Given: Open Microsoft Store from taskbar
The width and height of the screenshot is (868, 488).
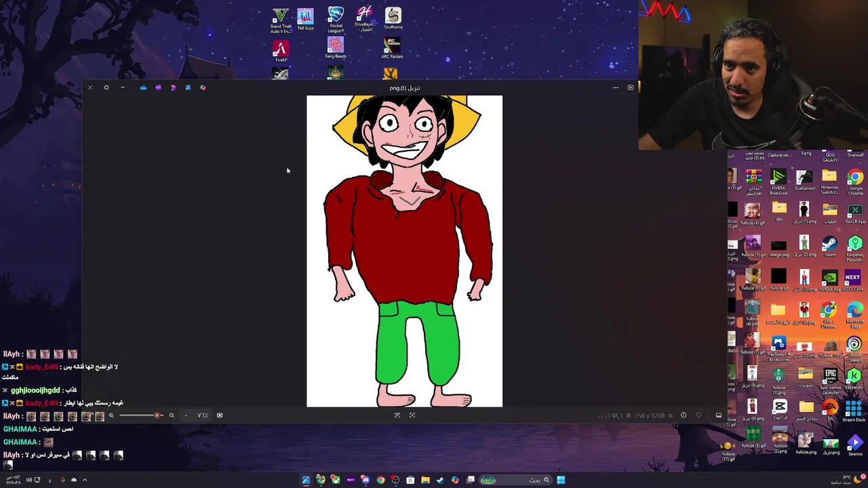Looking at the screenshot, I should tap(410, 480).
